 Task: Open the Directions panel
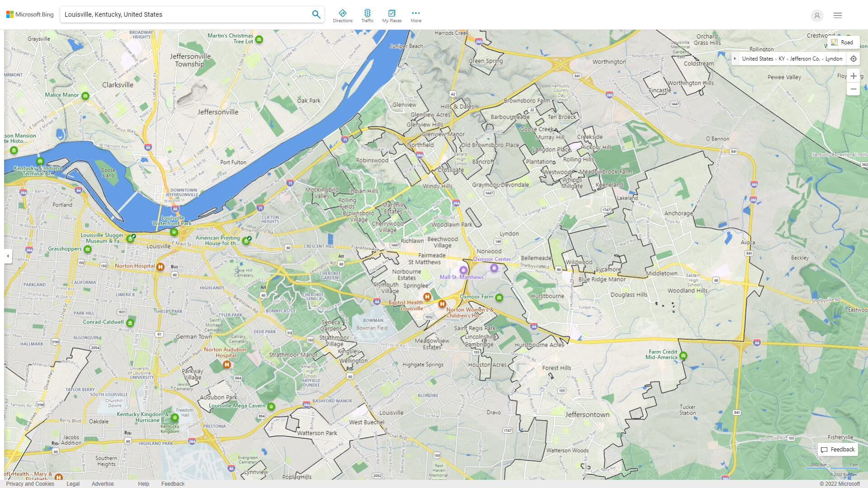tap(343, 15)
